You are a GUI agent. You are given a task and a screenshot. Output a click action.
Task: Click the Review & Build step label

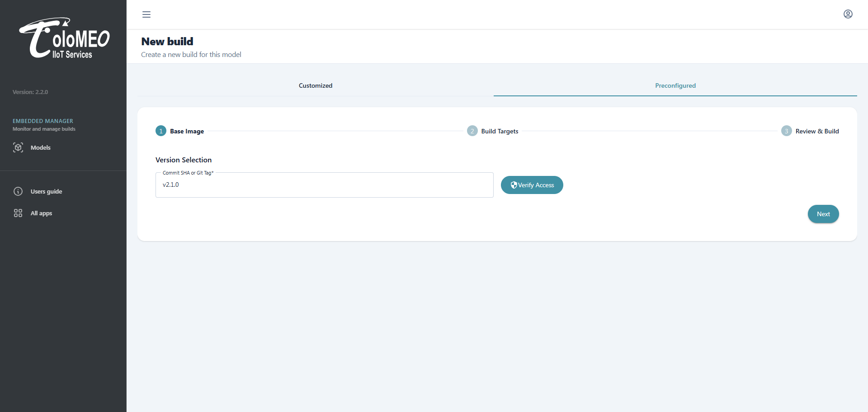point(817,131)
